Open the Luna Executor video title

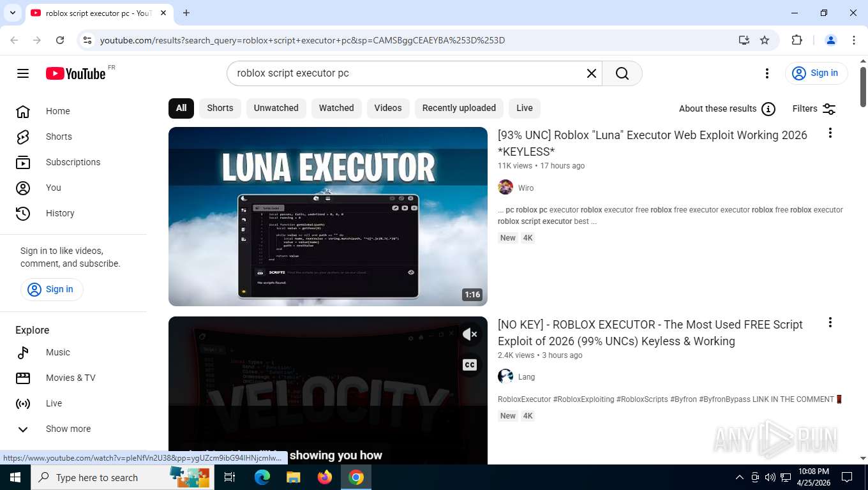click(x=652, y=144)
